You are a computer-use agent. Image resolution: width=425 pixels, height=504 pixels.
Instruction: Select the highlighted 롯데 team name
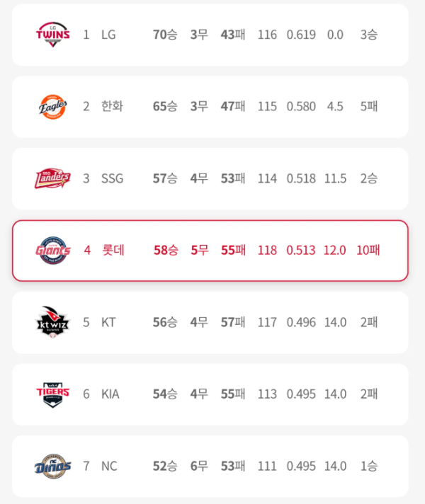coord(113,250)
